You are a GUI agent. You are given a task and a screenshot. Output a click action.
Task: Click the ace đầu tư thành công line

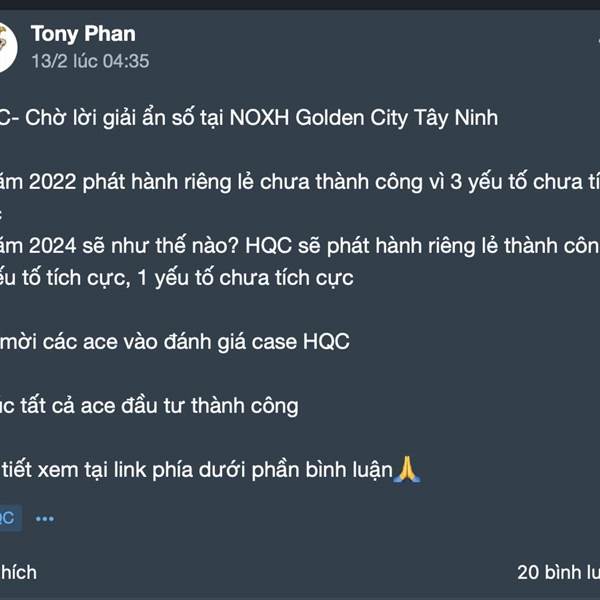click(150, 405)
